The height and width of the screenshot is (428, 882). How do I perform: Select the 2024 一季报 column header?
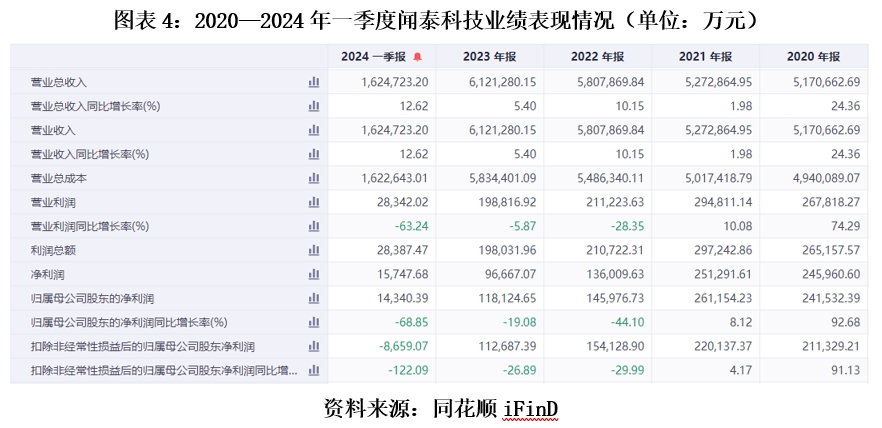(x=374, y=57)
